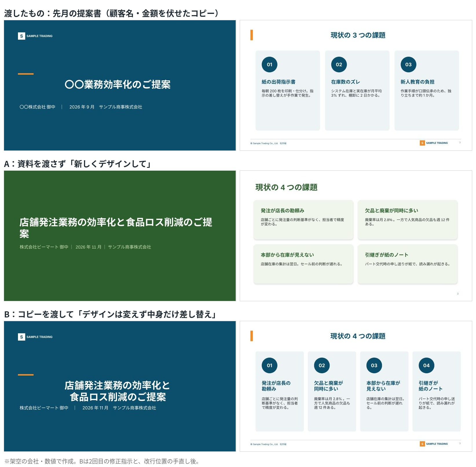Image resolution: width=476 pixels, height=467 pixels.
Task: Select section A's white four-card issues slide
Action: pyautogui.click(x=356, y=236)
